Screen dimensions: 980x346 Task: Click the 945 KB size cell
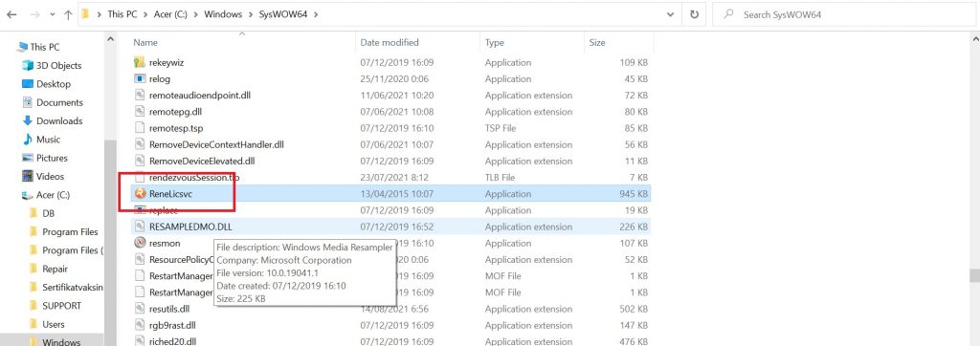pyautogui.click(x=634, y=194)
